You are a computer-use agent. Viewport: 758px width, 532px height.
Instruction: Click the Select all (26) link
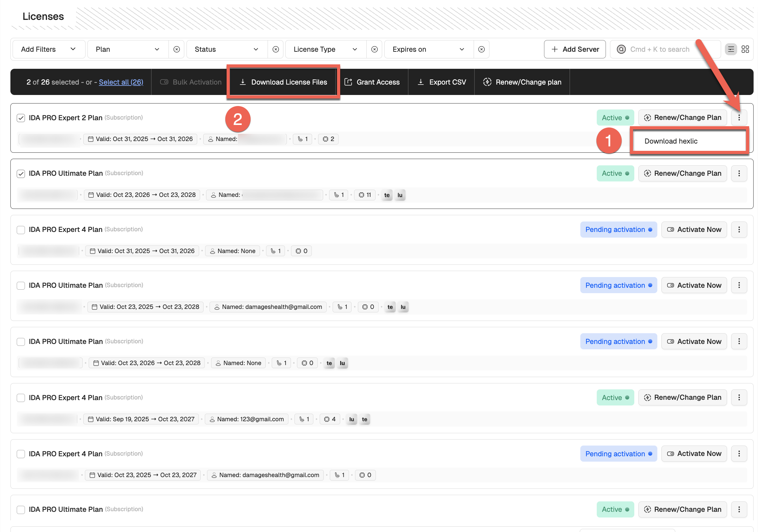point(121,82)
